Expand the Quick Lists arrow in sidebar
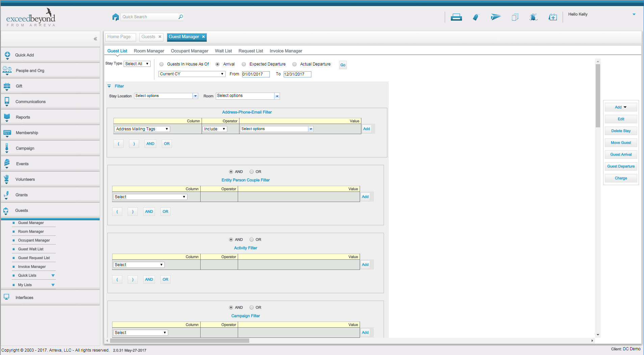The width and height of the screenshot is (644, 355). [53, 276]
